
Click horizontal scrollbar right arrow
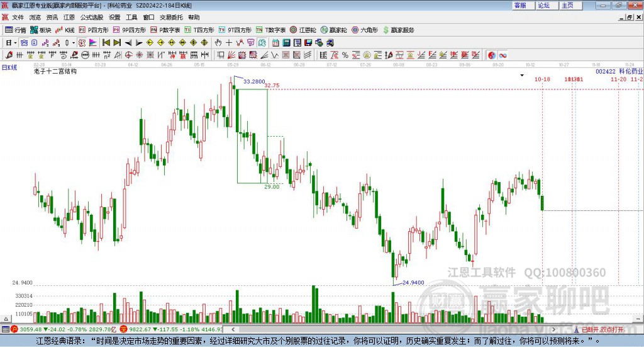click(x=553, y=329)
